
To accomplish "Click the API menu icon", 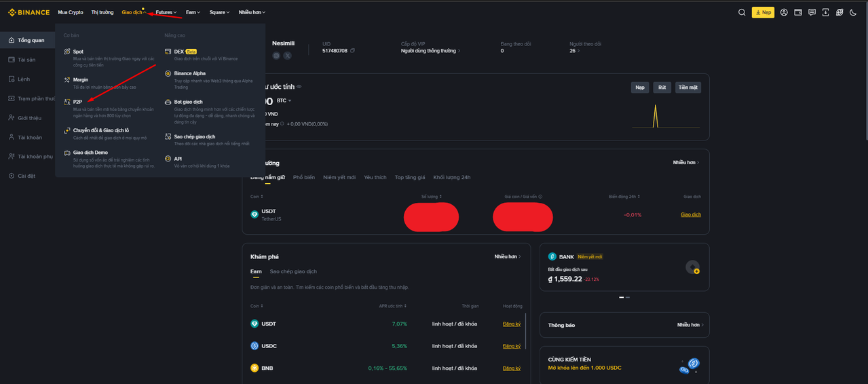I will [168, 159].
